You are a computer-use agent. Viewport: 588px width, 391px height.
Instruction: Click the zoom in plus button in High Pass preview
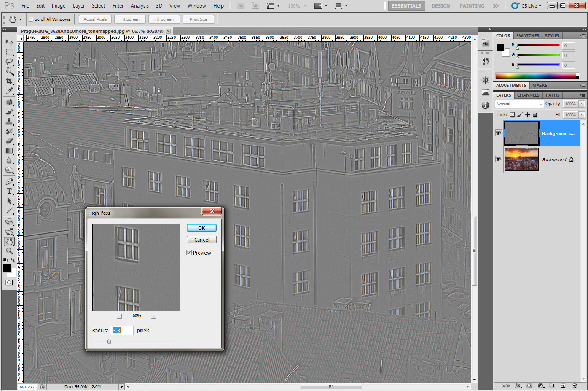pos(153,316)
